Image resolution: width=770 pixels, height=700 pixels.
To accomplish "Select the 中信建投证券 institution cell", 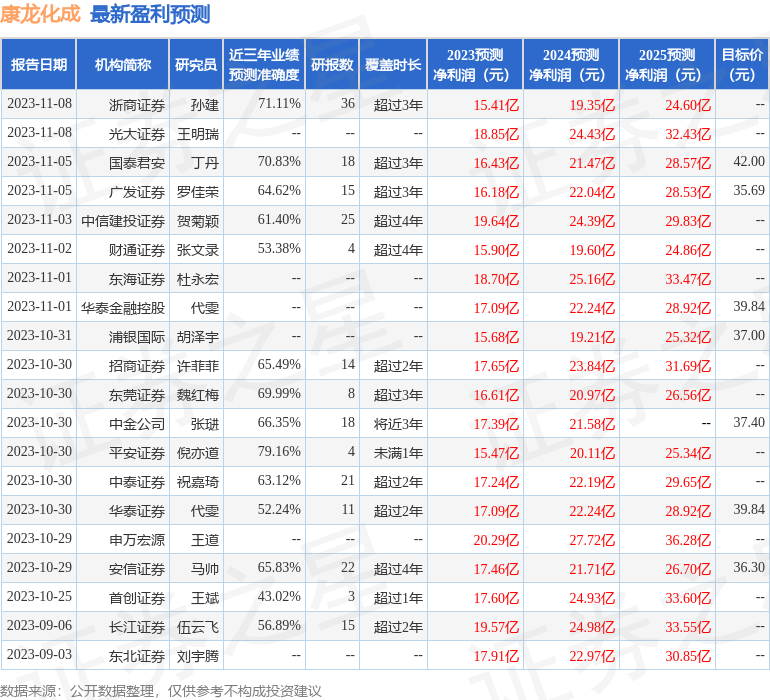I will (x=123, y=221).
